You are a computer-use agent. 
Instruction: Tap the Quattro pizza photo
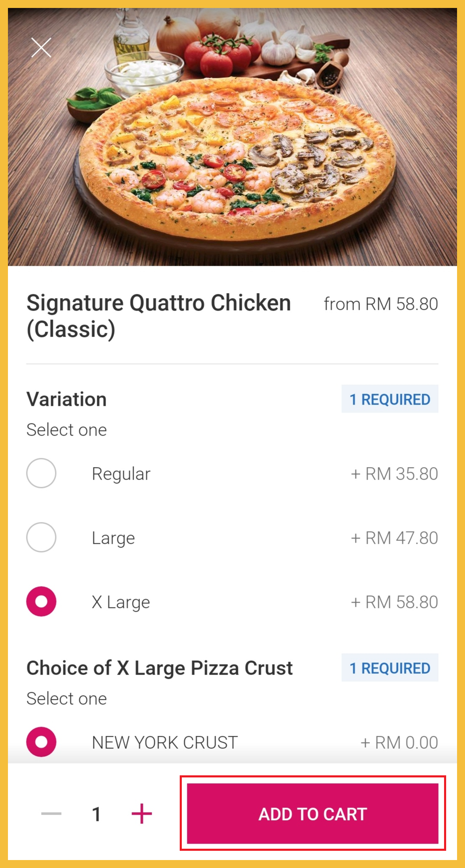pos(237,159)
